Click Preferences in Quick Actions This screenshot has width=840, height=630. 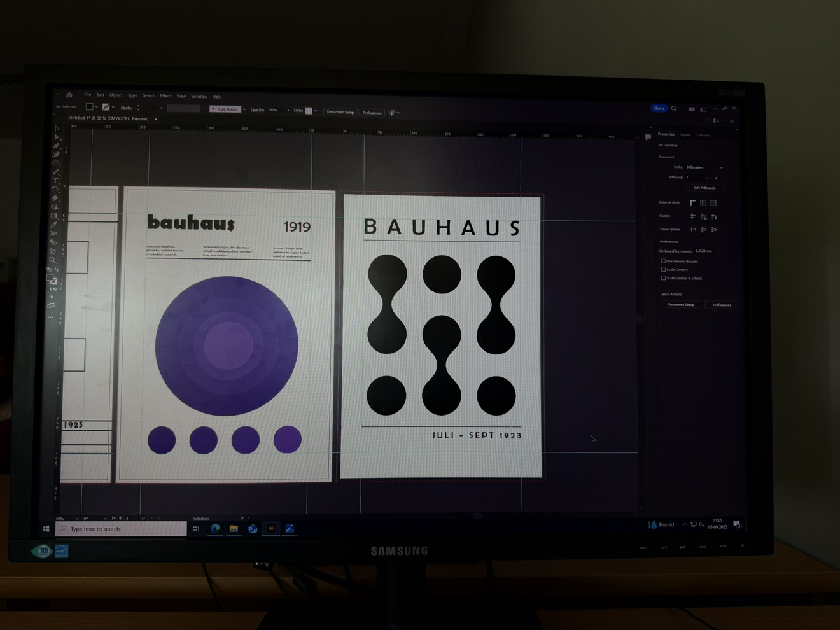pyautogui.click(x=722, y=305)
